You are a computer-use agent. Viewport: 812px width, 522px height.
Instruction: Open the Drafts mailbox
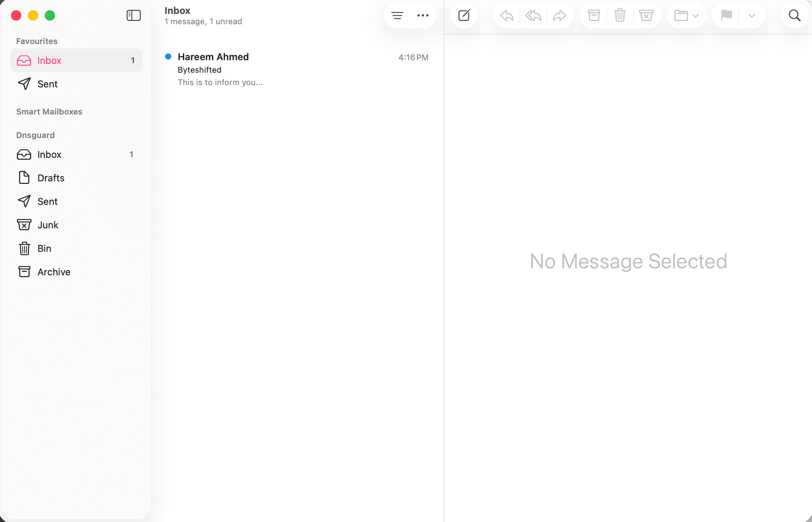click(x=76, y=178)
